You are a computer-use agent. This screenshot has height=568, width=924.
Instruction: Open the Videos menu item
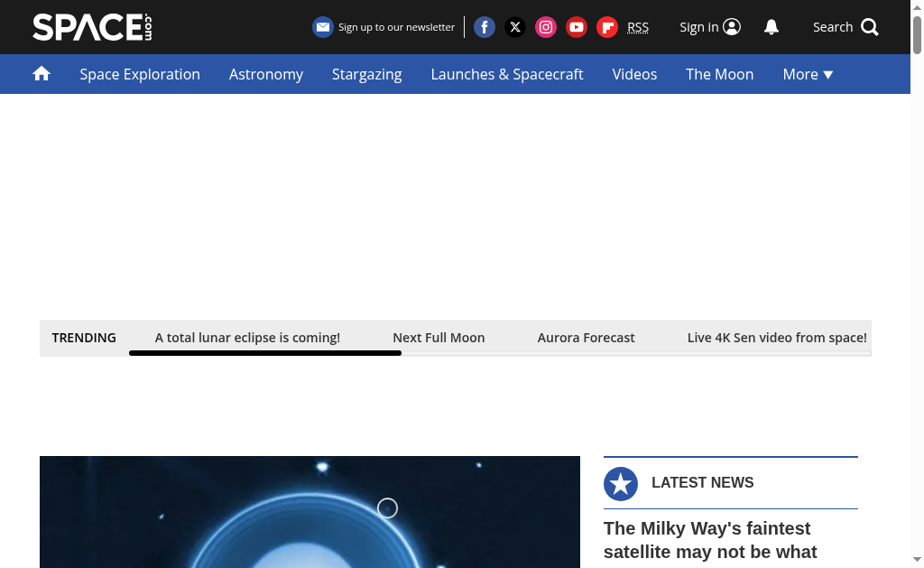[634, 74]
